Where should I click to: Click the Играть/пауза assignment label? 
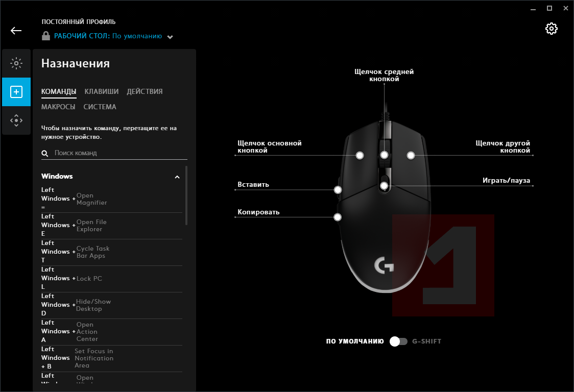click(506, 181)
